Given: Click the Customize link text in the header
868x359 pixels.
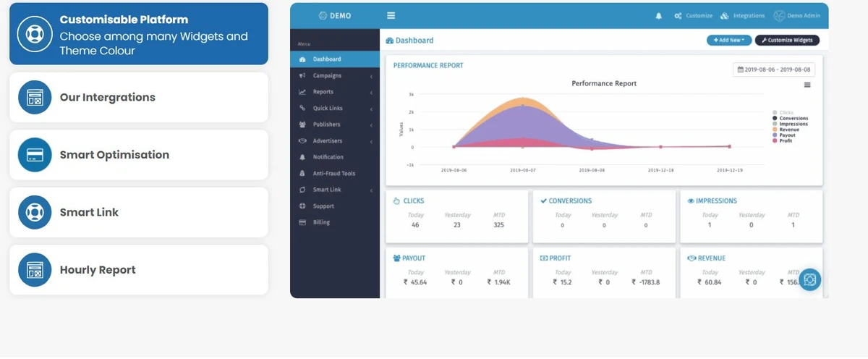Looking at the screenshot, I should point(699,16).
